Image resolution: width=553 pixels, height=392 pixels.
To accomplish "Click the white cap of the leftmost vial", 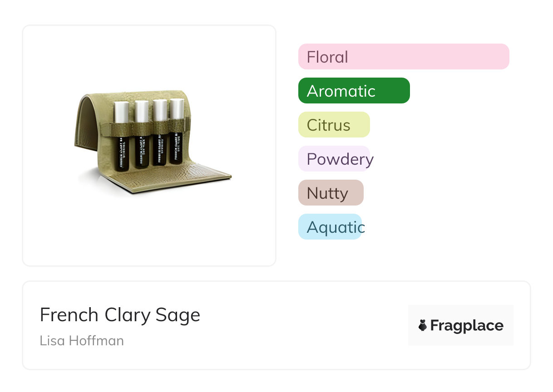I will (121, 112).
